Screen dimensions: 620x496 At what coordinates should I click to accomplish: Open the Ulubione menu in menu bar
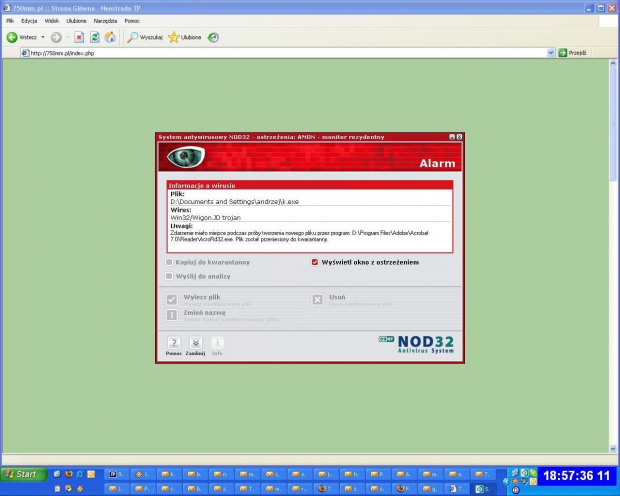76,20
